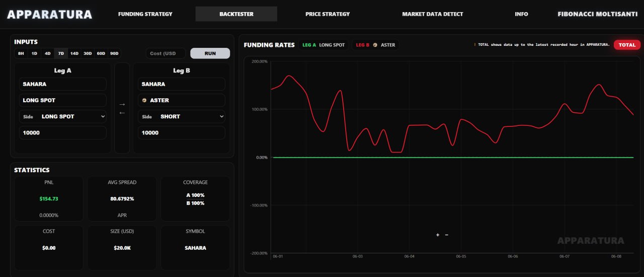Select the 7D time range

click(x=61, y=53)
